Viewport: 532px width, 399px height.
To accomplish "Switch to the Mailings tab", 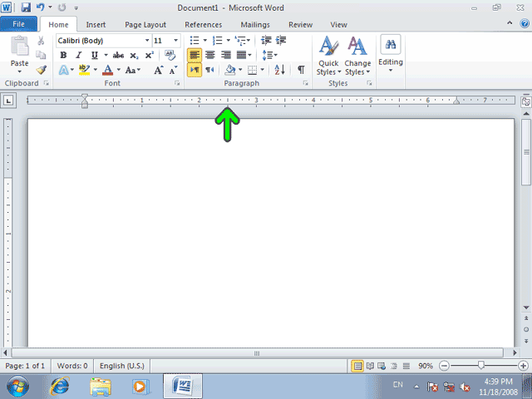I will (x=255, y=24).
